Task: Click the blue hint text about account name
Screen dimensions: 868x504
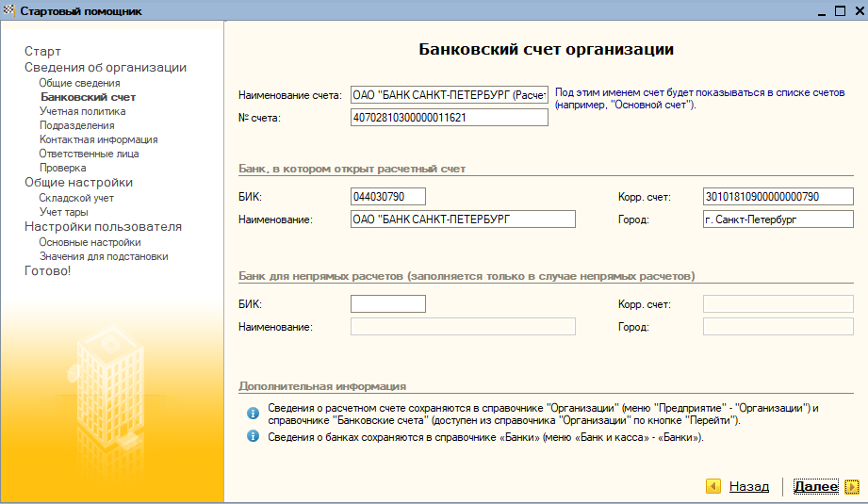Action: [x=699, y=99]
